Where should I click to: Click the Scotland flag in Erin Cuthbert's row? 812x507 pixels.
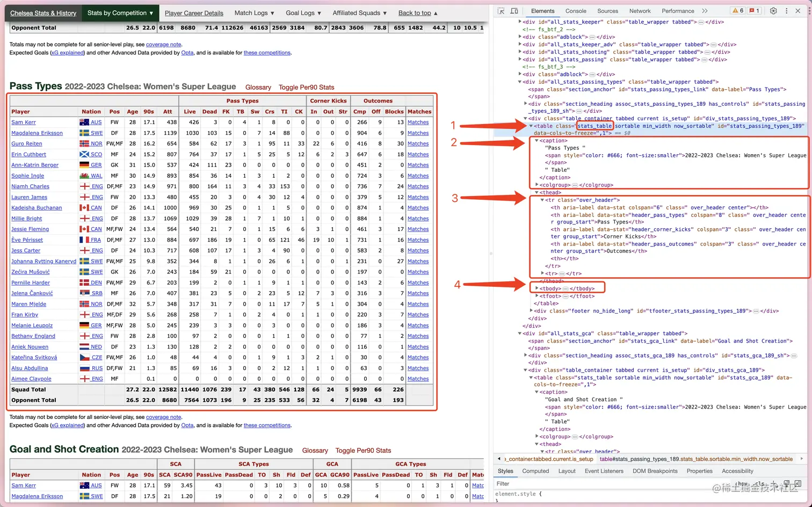[x=84, y=155]
